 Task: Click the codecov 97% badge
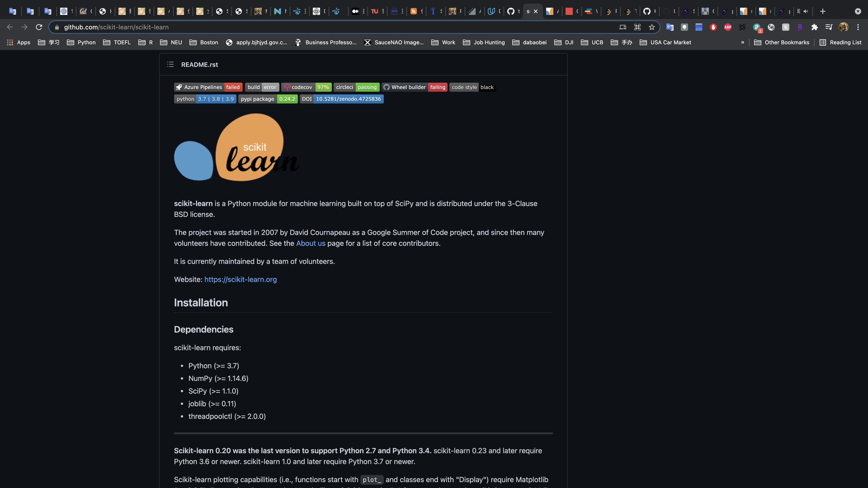(306, 87)
